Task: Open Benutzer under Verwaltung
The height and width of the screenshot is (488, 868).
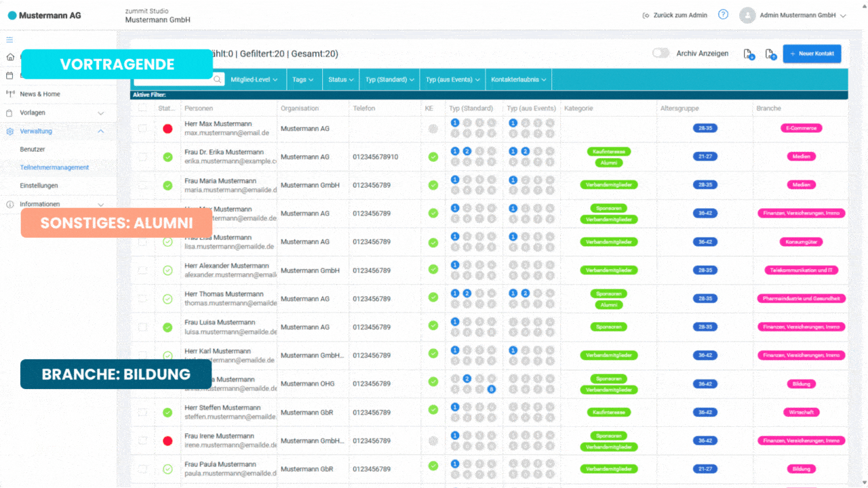Action: click(x=33, y=149)
